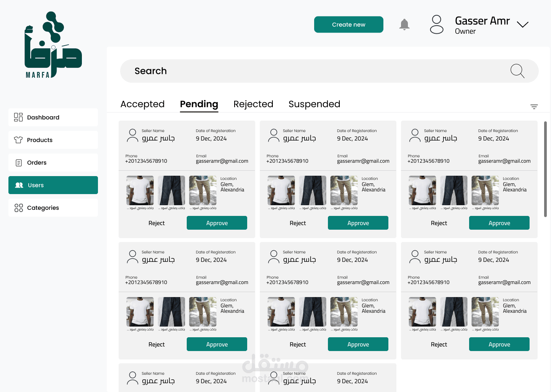Approve the seller in second-row left card
The width and height of the screenshot is (551, 392).
coord(217,344)
